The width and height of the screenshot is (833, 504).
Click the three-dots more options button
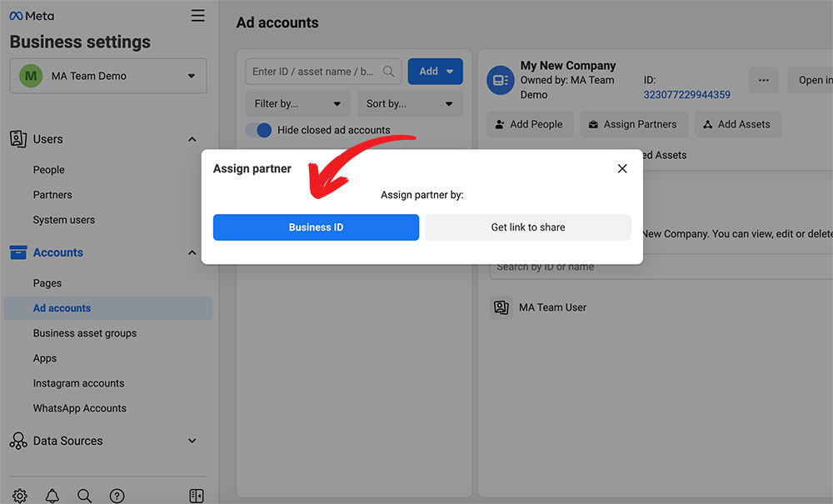click(763, 81)
